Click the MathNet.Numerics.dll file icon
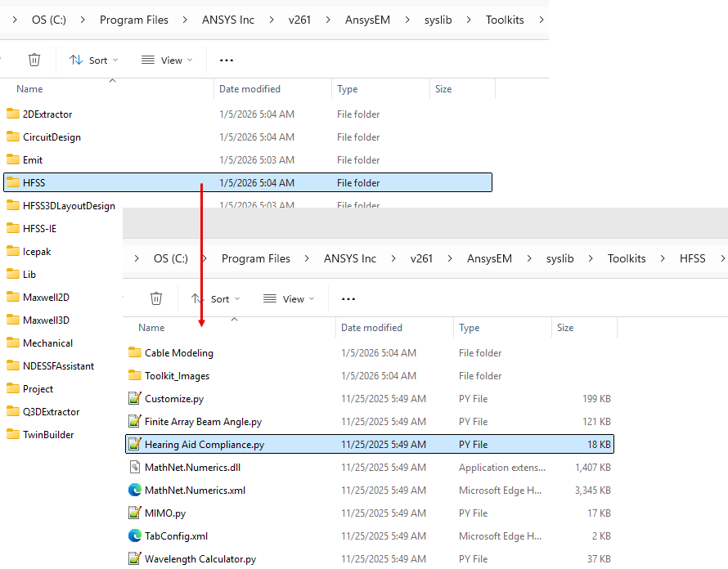This screenshot has width=728, height=569. pyautogui.click(x=135, y=467)
